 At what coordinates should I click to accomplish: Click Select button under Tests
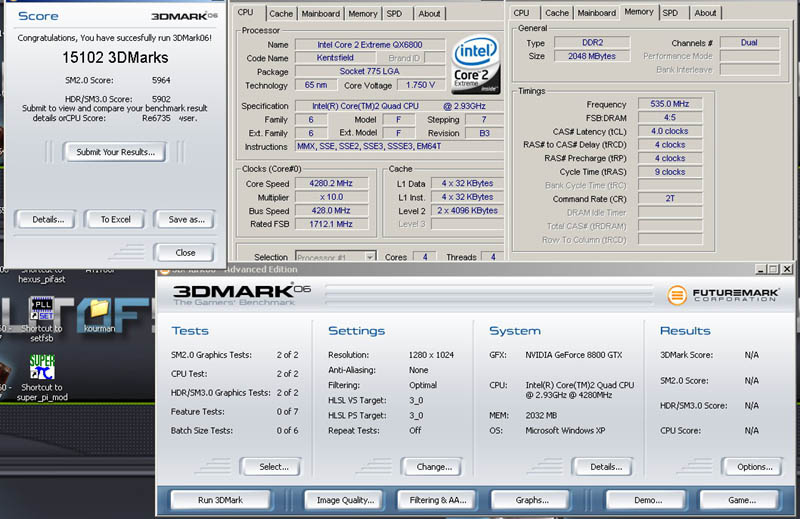click(273, 466)
